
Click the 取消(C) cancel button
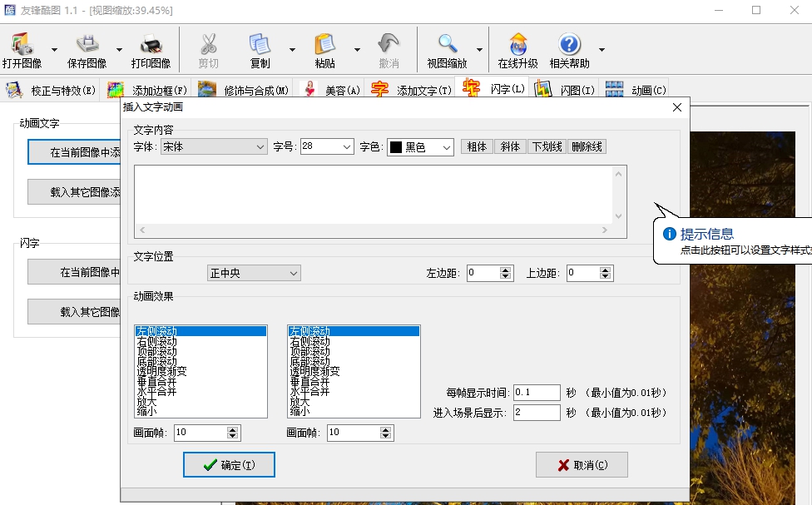coord(582,464)
